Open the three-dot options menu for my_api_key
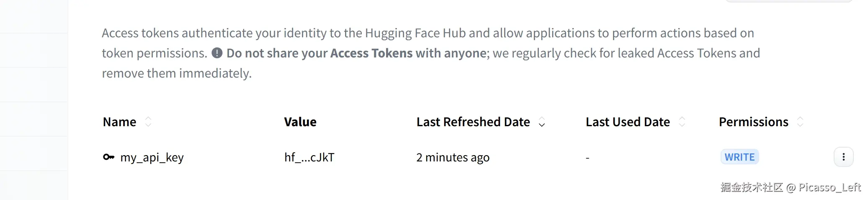Screen dimensions: 868x200 (843, 157)
